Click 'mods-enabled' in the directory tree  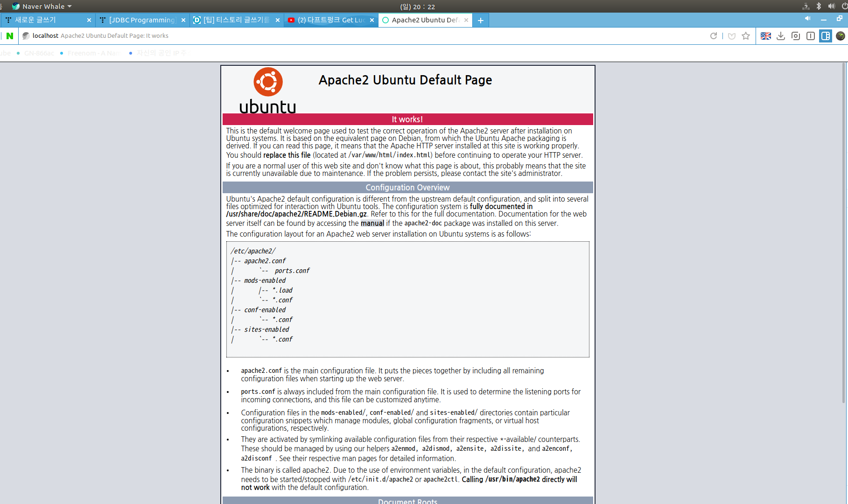(x=265, y=280)
